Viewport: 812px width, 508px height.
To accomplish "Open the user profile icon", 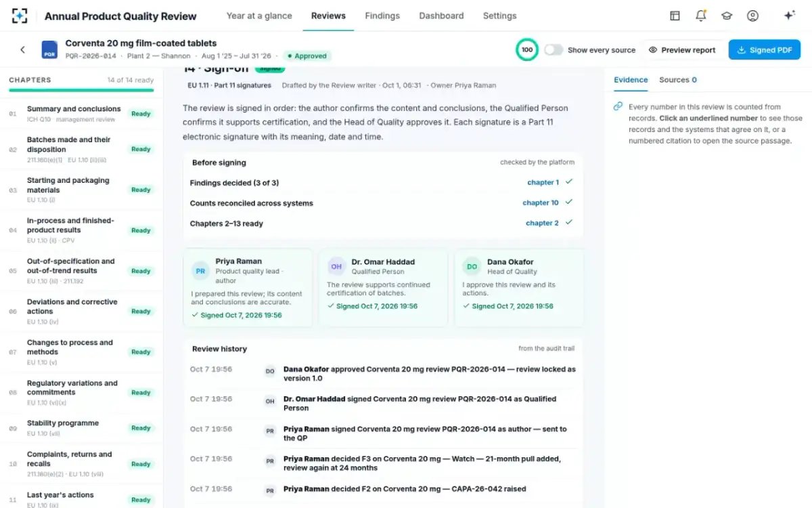I will pos(752,16).
